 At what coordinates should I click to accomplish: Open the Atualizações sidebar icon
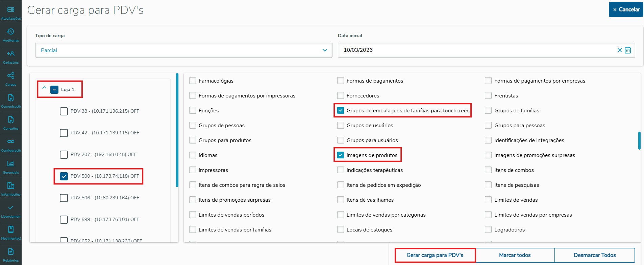[11, 9]
